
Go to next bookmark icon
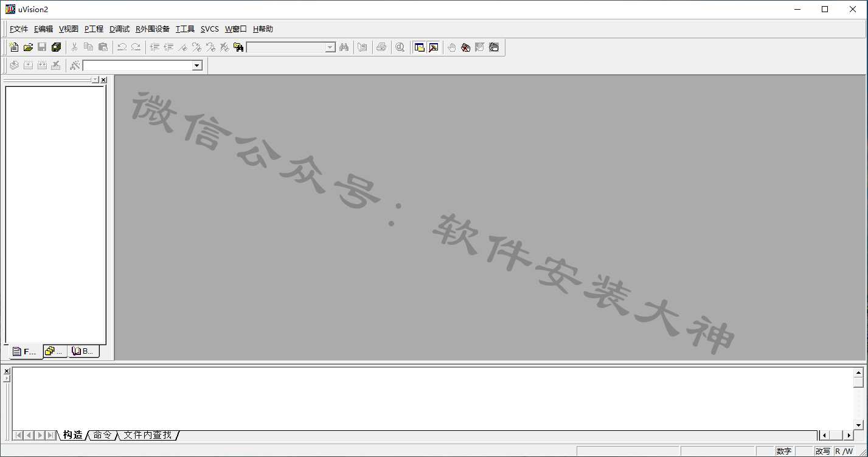pos(196,47)
